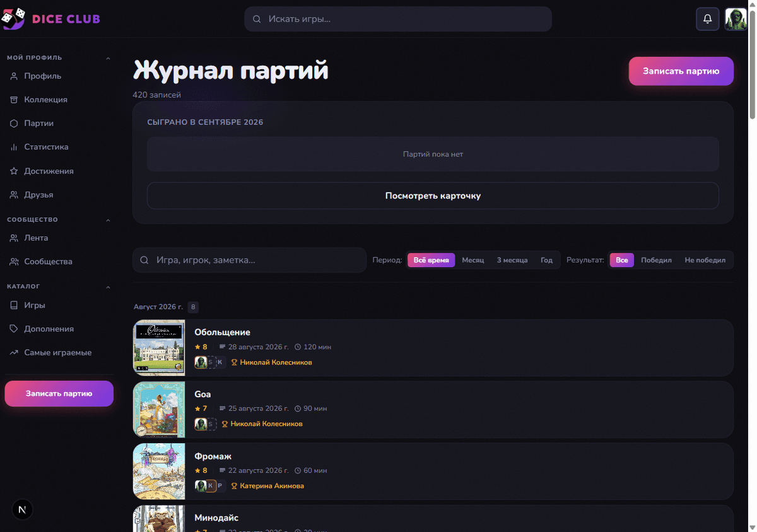
Task: Click the magnifier in the journal filter field
Action: (144, 260)
